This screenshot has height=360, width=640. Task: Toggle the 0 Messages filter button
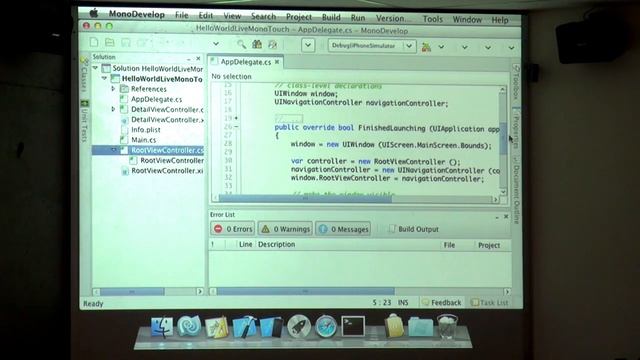coord(343,229)
